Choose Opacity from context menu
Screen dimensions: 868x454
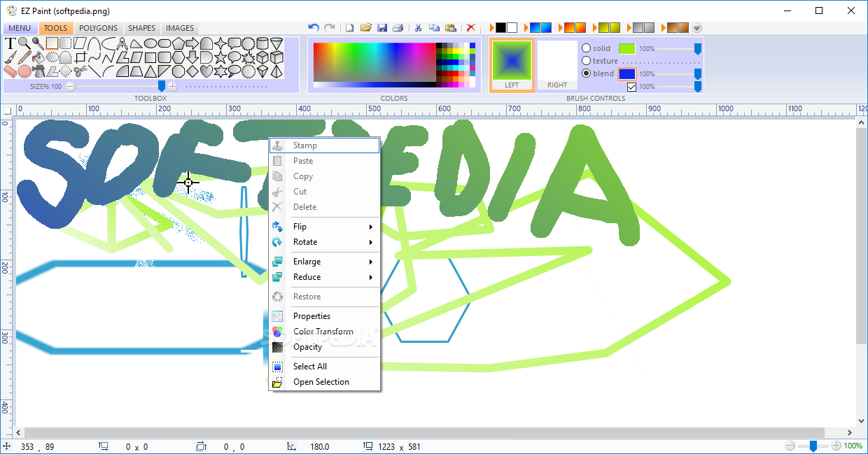click(x=325, y=347)
